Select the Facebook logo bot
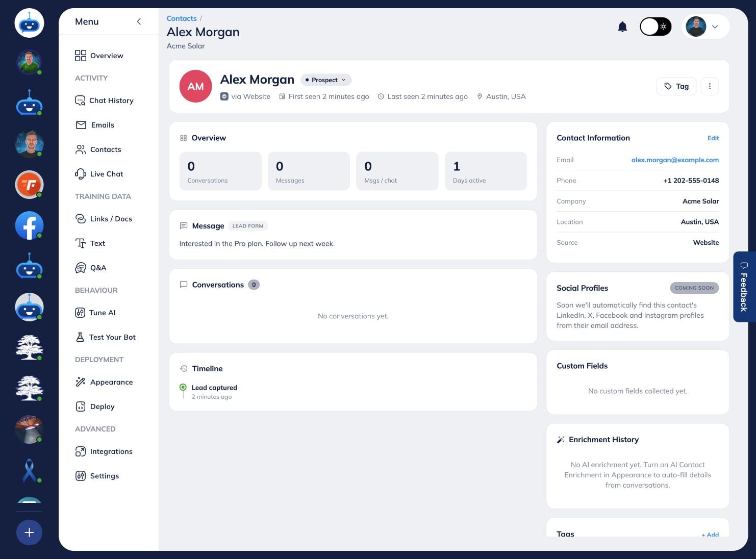Viewport: 756px width, 559px height. click(x=29, y=225)
